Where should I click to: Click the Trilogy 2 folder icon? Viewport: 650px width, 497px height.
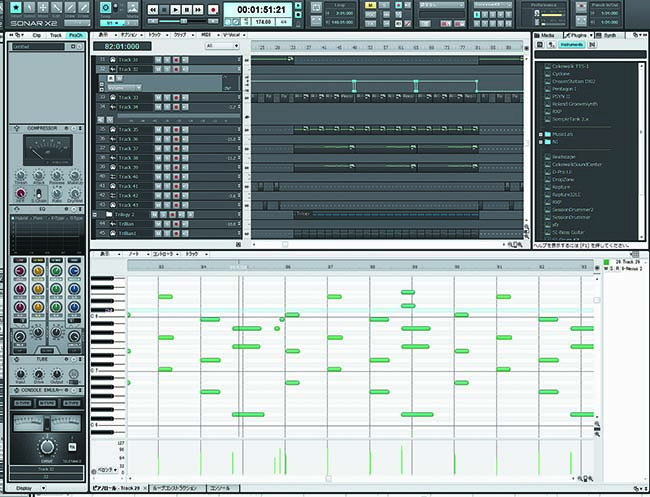(109, 214)
